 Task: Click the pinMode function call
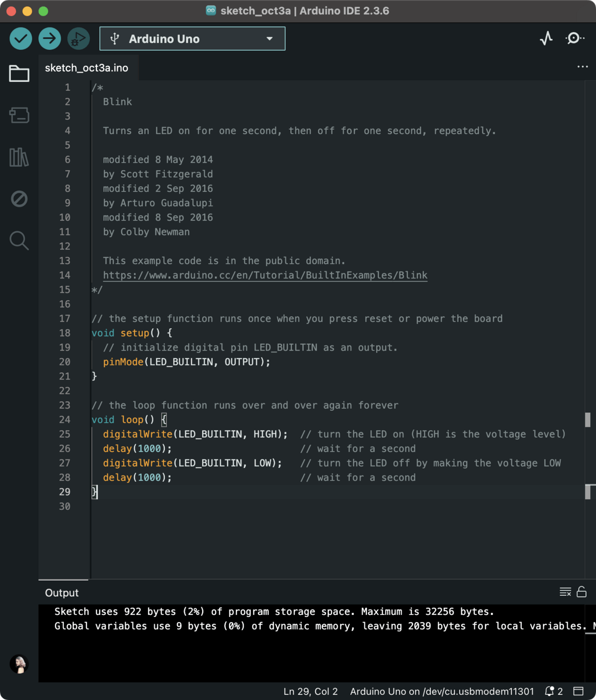tap(187, 362)
